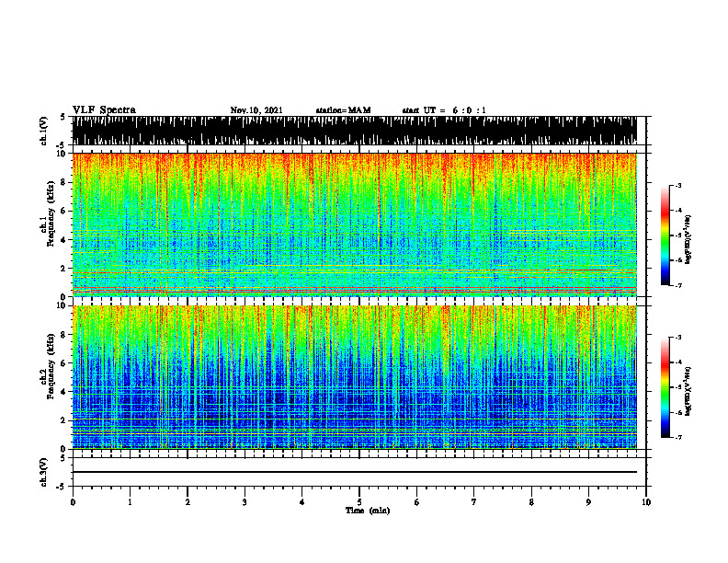Click the ch.1 PSD color bar

point(665,236)
